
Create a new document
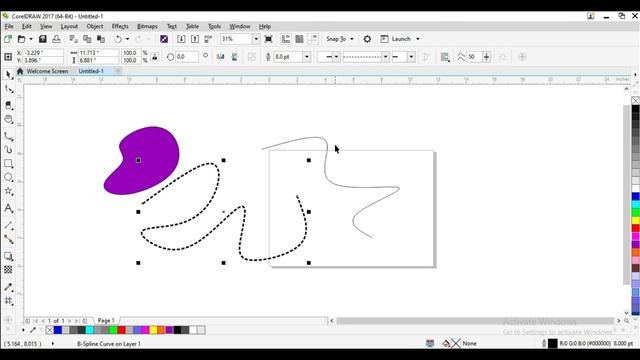(8, 39)
